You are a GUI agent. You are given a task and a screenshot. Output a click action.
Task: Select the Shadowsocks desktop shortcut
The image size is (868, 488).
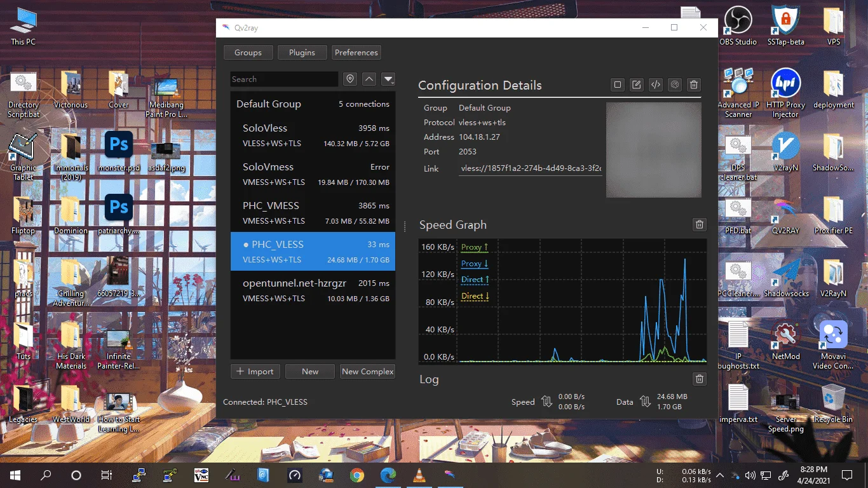pos(786,278)
